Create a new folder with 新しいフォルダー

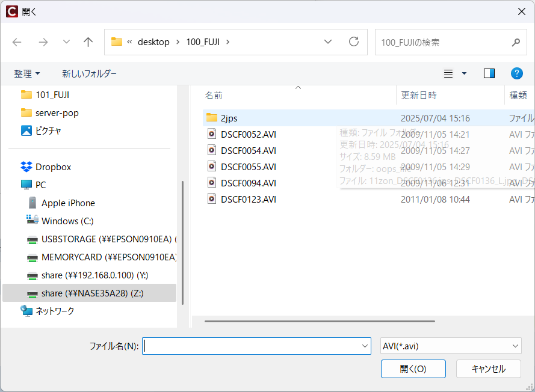89,73
